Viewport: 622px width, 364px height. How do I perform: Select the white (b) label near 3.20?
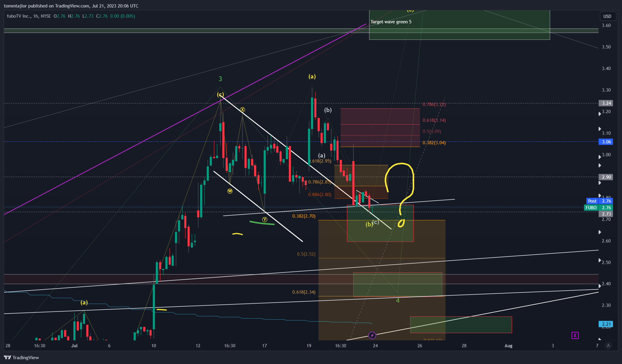[328, 110]
